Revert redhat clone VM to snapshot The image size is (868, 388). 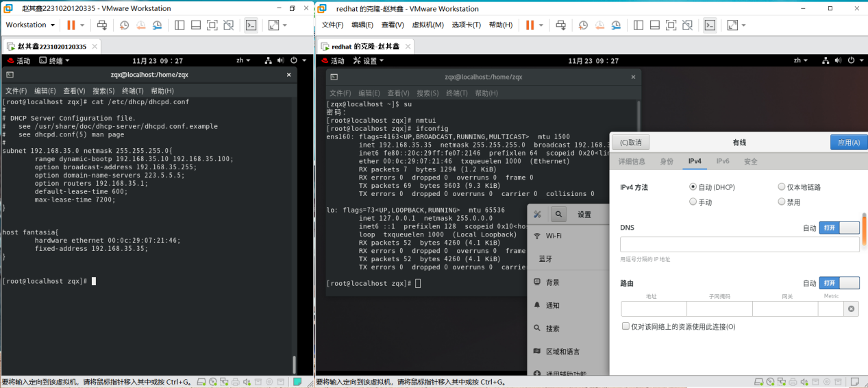[599, 25]
